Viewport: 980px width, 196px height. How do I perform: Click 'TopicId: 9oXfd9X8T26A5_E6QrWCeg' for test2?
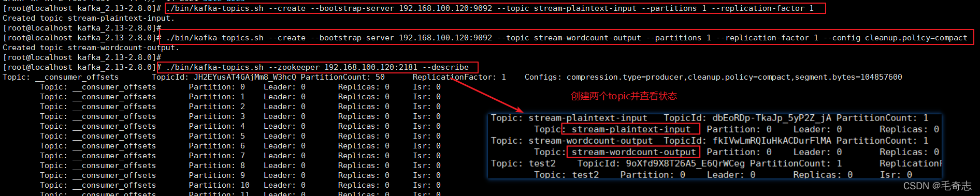tap(661, 163)
